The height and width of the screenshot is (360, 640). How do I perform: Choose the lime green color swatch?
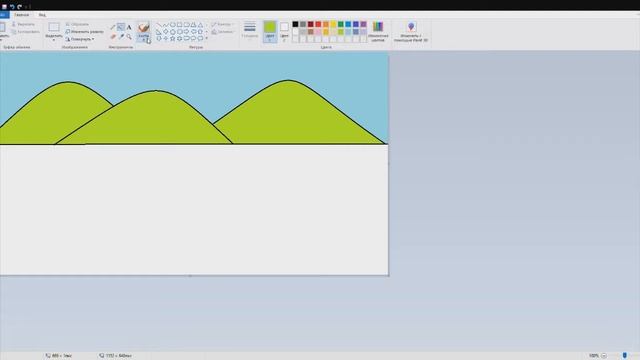click(x=341, y=32)
